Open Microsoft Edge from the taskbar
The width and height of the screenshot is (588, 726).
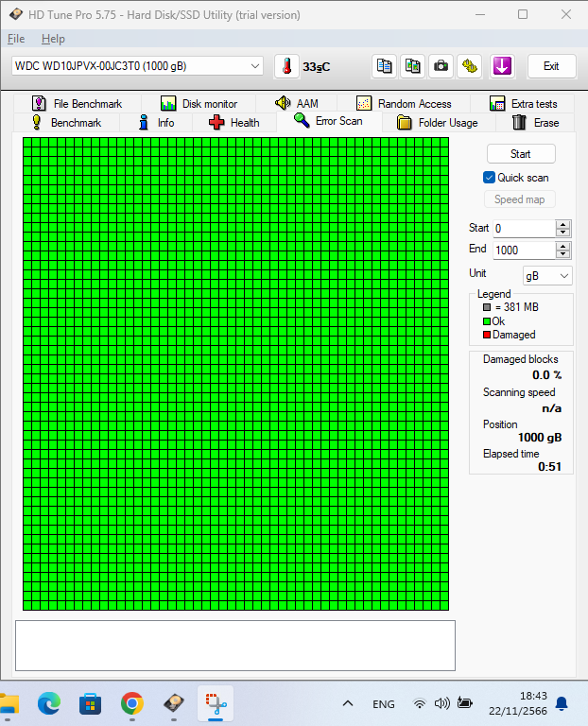click(48, 703)
